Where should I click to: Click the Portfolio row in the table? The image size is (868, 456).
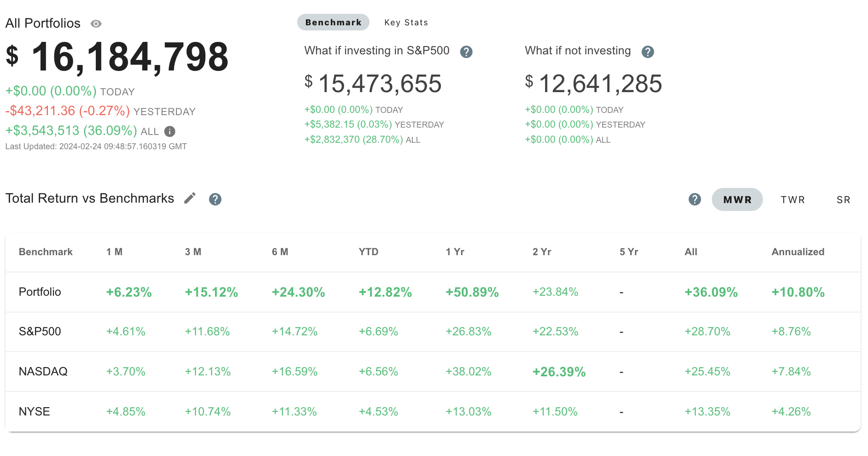[40, 292]
